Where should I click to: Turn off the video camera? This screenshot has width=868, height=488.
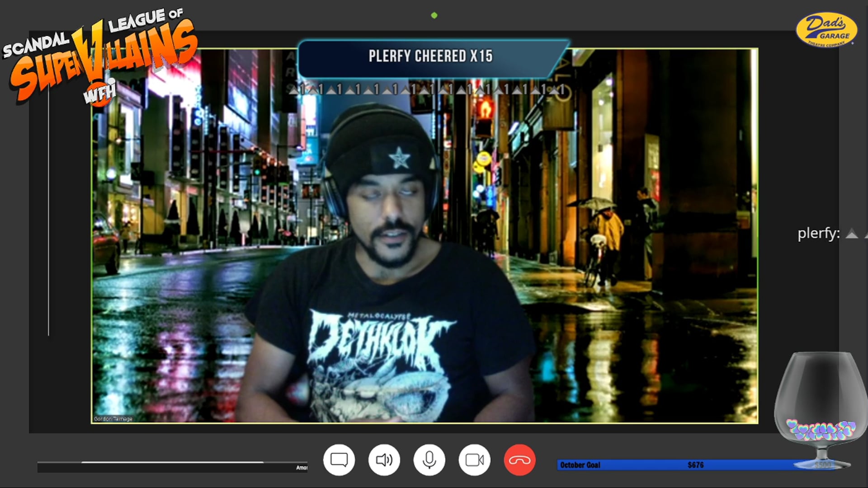(x=474, y=460)
